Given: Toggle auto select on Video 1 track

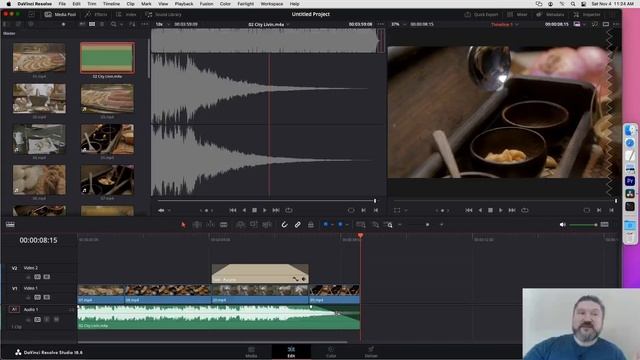Looking at the screenshot, I should (x=38, y=298).
